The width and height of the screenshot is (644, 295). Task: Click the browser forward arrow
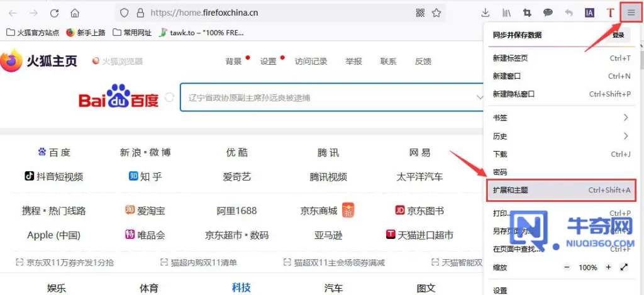pos(34,13)
